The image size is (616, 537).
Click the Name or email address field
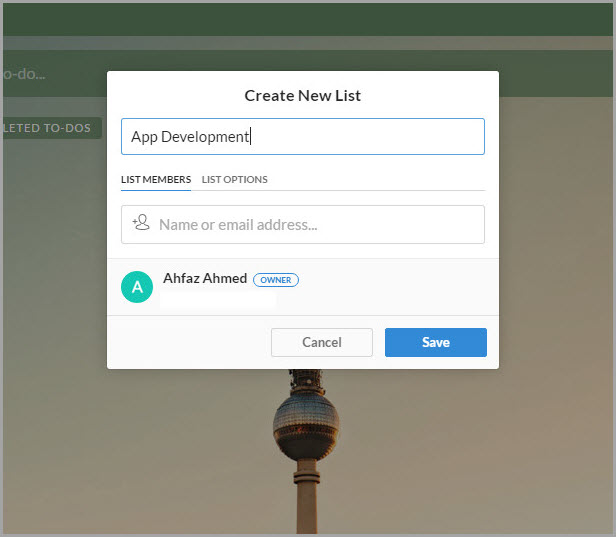pyautogui.click(x=302, y=224)
